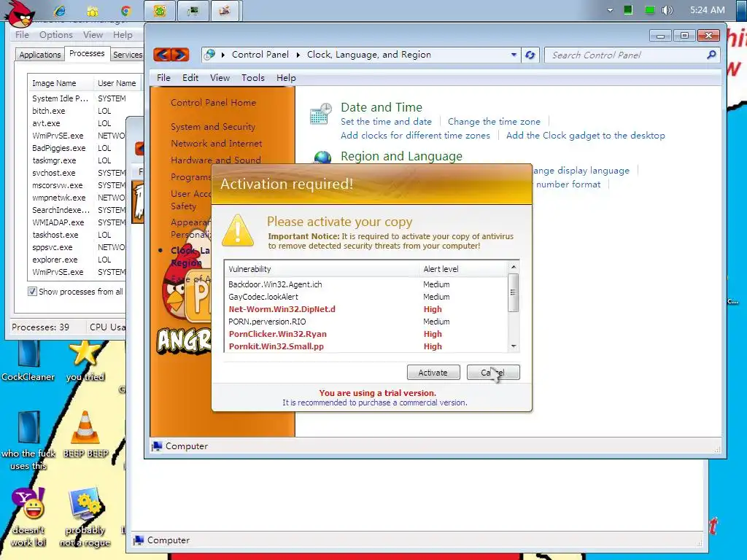Click Add the Clock gadget to desktop

[586, 135]
